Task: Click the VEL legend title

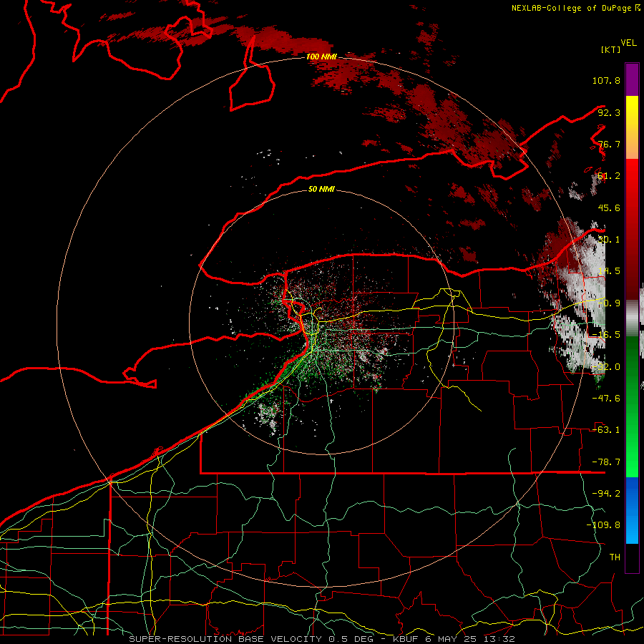Action: tap(628, 43)
